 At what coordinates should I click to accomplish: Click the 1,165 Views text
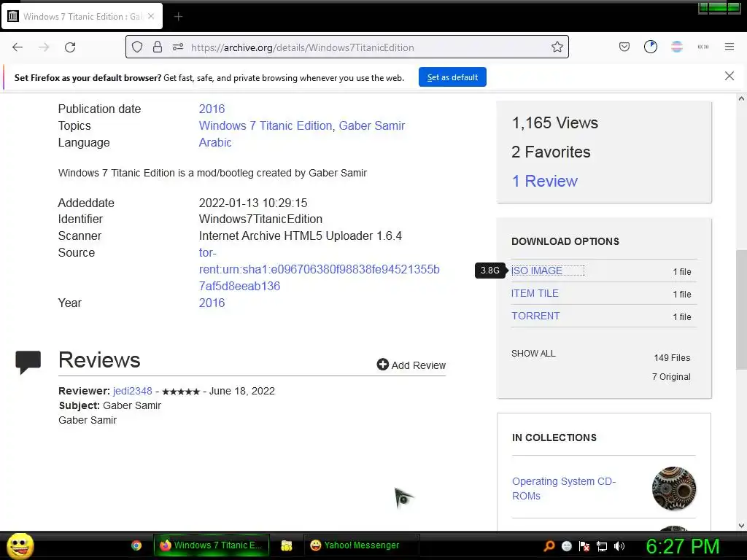pyautogui.click(x=554, y=122)
